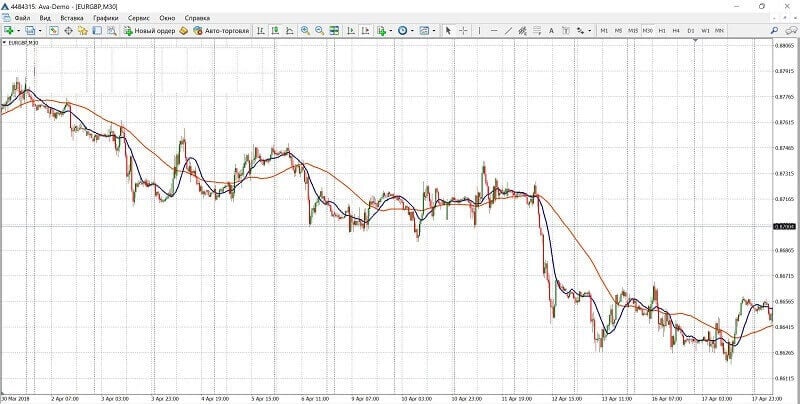Open the Сервис menu

[x=139, y=18]
